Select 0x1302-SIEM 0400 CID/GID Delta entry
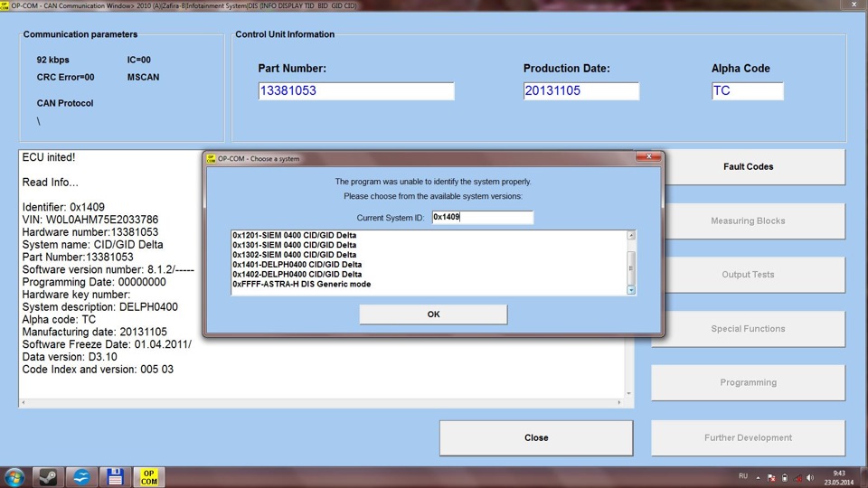Viewport: 868px width, 488px height. (x=294, y=255)
